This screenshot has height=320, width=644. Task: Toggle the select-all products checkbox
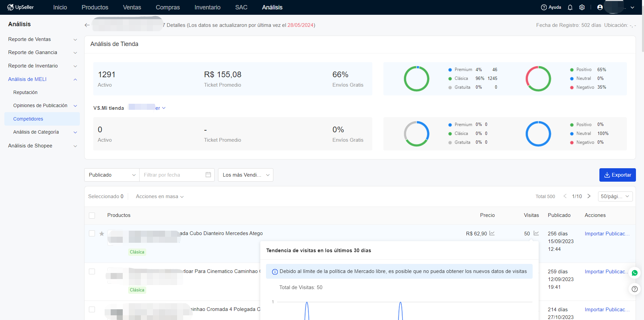pos(92,216)
